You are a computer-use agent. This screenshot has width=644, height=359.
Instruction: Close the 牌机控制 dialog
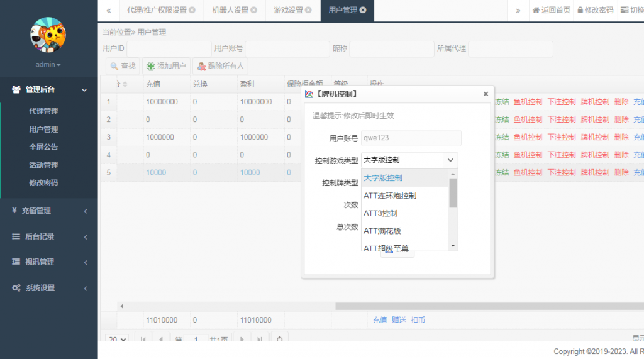[486, 94]
